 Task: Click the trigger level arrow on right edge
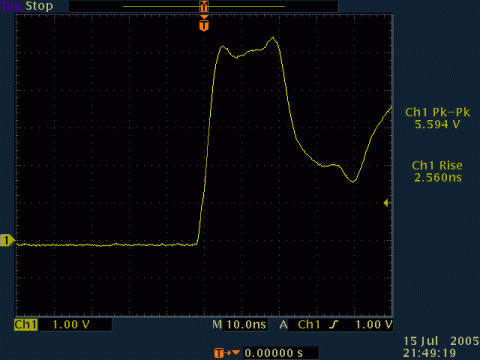point(387,203)
